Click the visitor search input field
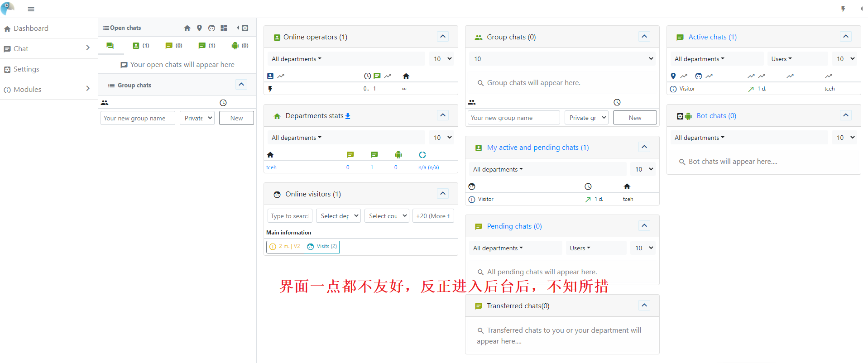The width and height of the screenshot is (868, 363). coord(289,216)
